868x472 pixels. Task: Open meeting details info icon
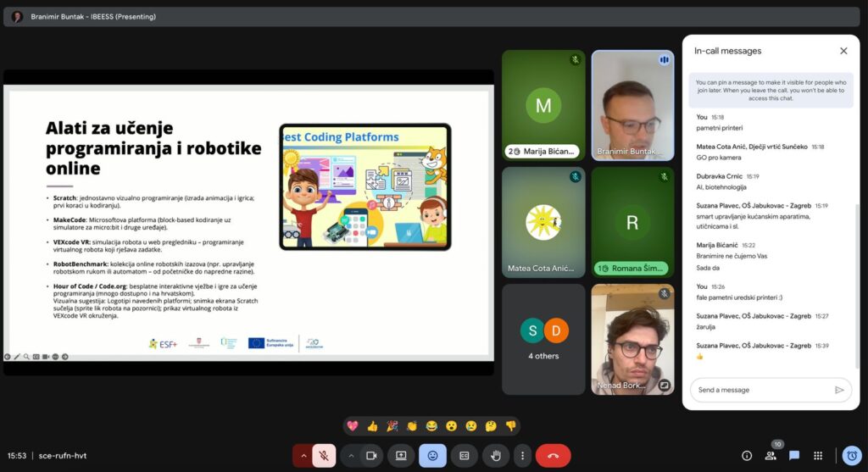point(747,456)
